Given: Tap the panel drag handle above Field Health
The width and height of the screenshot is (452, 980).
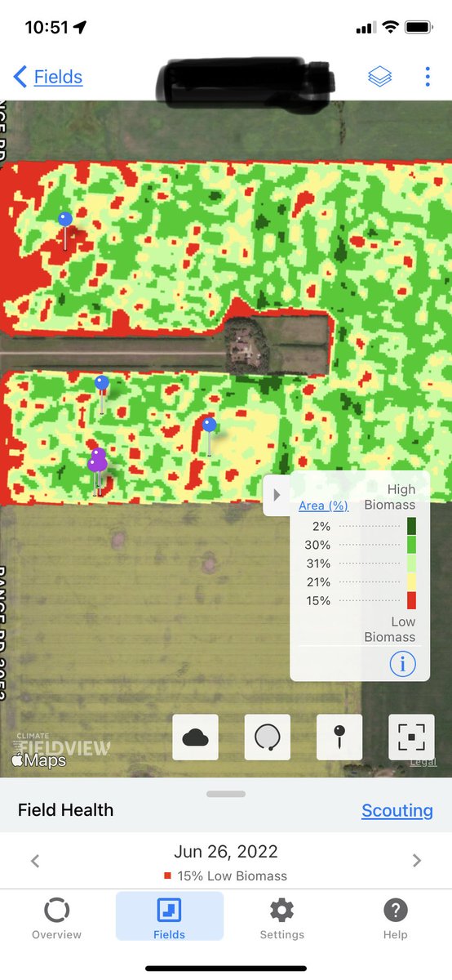Looking at the screenshot, I should (226, 794).
